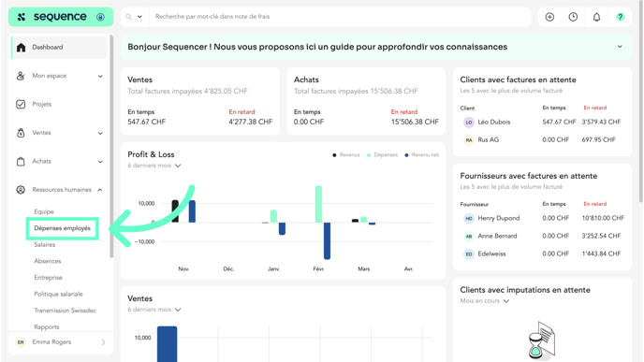Screen dimensions: 644x362
Task: Open Léo Dubois client entry
Action: pyautogui.click(x=493, y=122)
